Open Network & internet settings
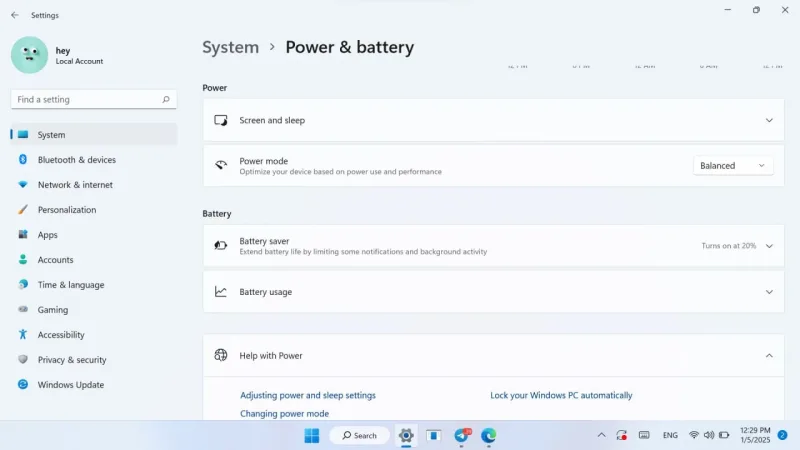 94,185
